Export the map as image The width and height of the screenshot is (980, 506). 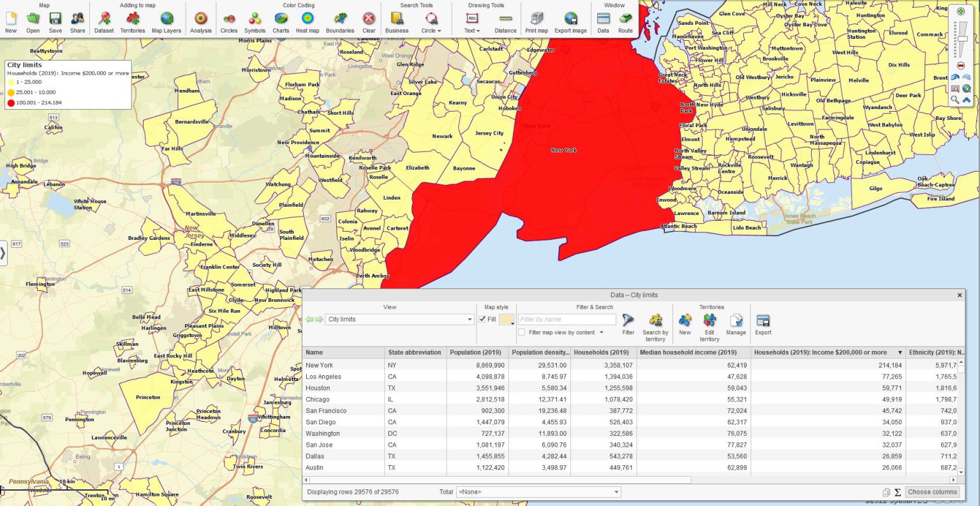570,22
